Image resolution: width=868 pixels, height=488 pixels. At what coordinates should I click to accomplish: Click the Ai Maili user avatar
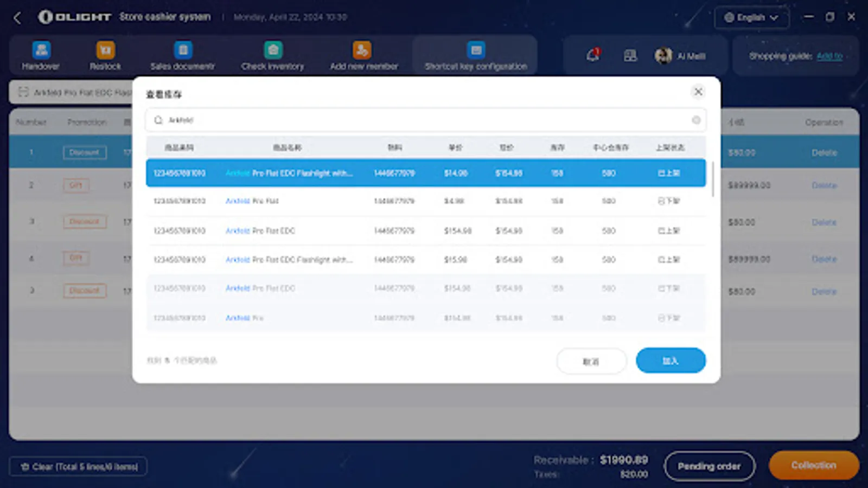(x=663, y=55)
